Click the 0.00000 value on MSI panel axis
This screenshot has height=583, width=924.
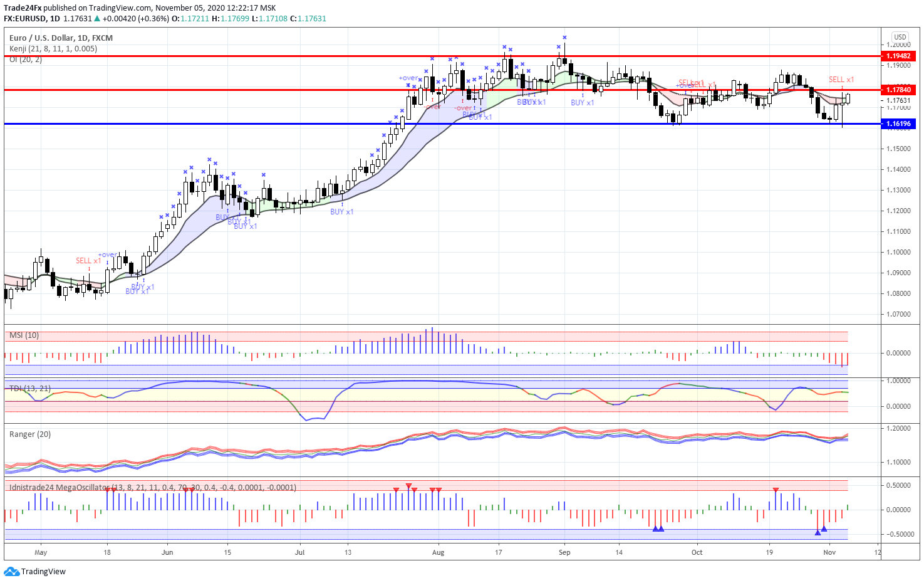[898, 353]
